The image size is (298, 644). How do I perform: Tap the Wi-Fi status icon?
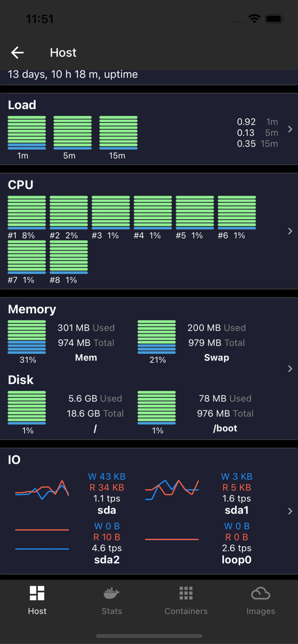(254, 18)
